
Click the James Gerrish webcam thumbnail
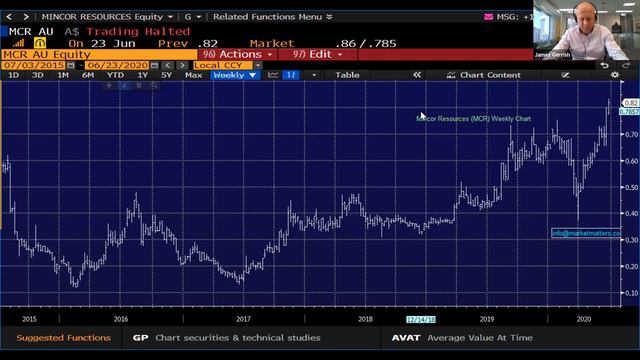(x=587, y=30)
